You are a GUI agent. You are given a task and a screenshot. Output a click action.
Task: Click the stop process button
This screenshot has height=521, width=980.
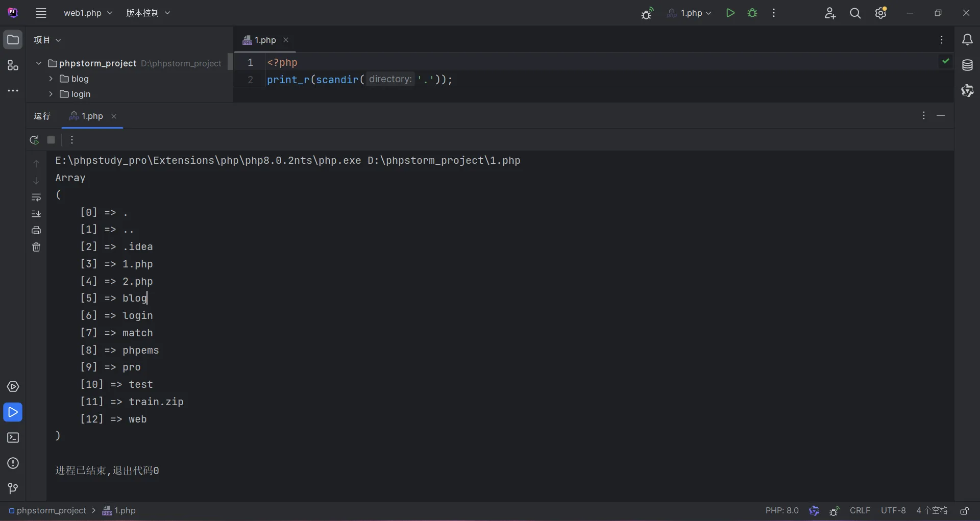pyautogui.click(x=51, y=140)
